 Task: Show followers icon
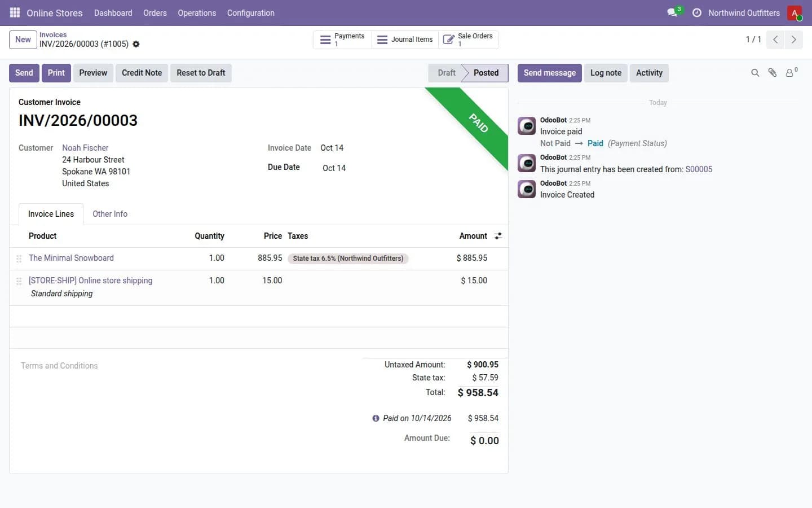tap(791, 72)
